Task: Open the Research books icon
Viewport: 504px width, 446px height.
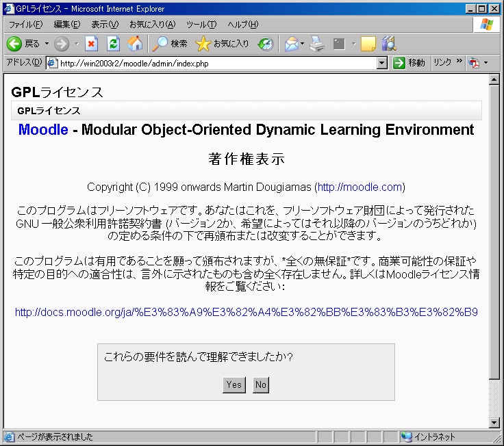Action: [389, 44]
